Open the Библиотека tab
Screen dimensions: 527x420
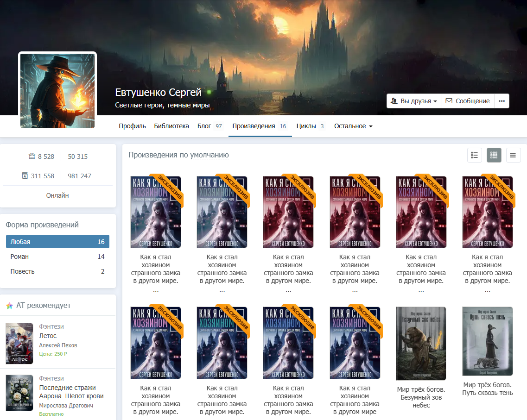click(171, 126)
